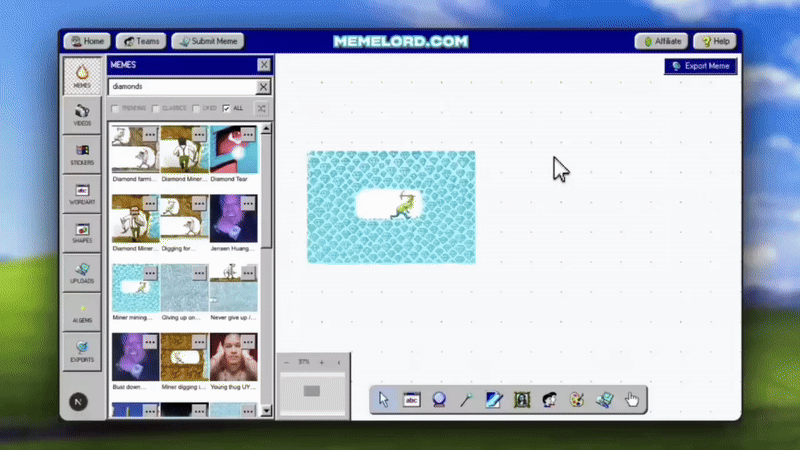
Task: Open the Affiliate page
Action: point(662,41)
